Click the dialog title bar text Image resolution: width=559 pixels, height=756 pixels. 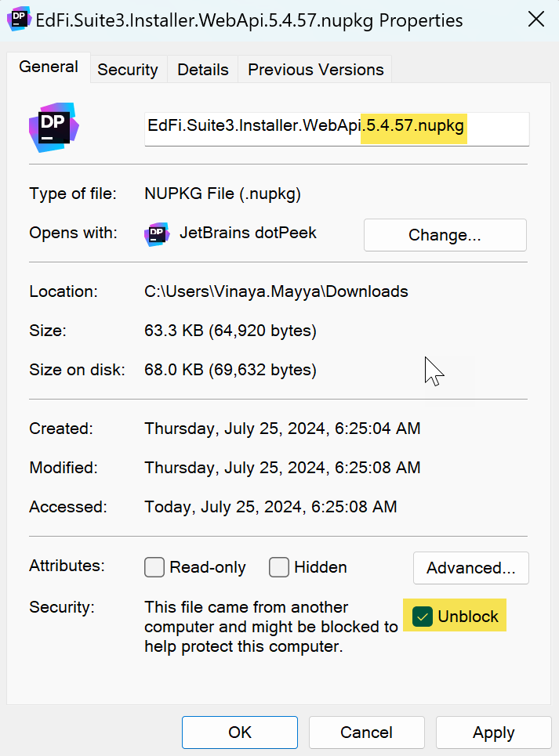tap(249, 20)
